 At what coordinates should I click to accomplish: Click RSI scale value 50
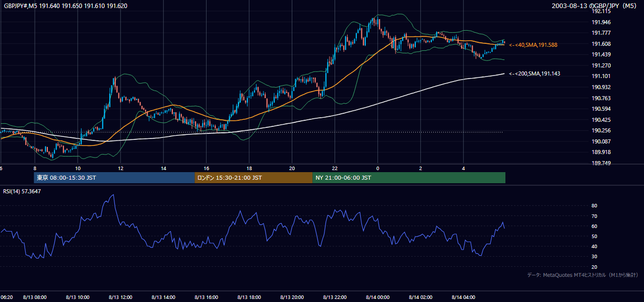pyautogui.click(x=594, y=236)
